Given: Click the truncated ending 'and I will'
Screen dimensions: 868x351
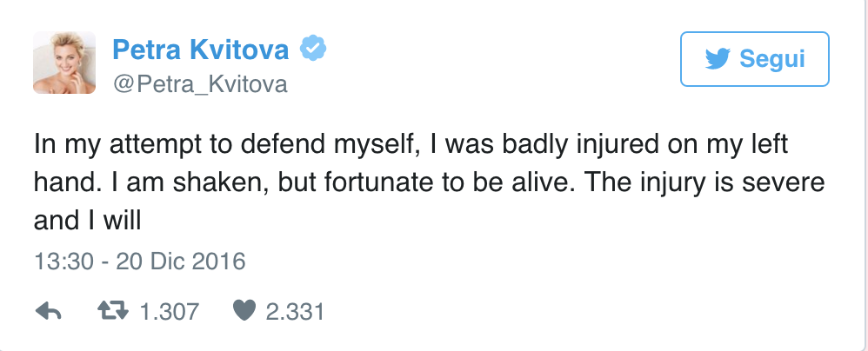Looking at the screenshot, I should [x=87, y=221].
